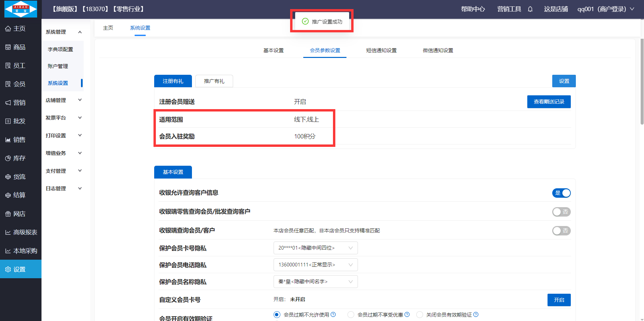This screenshot has height=321, width=644.
Task: Click the AIBAO logo in top corner
Action: click(x=21, y=9)
